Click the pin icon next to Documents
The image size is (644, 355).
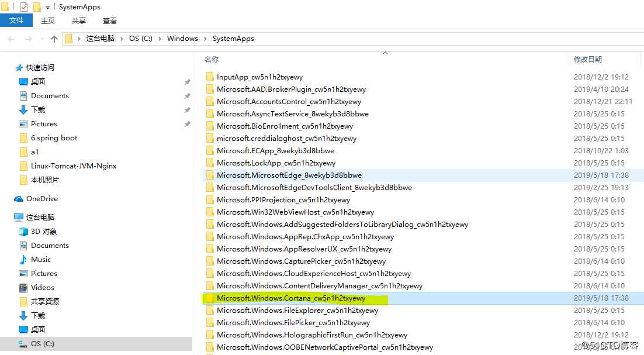click(x=187, y=96)
